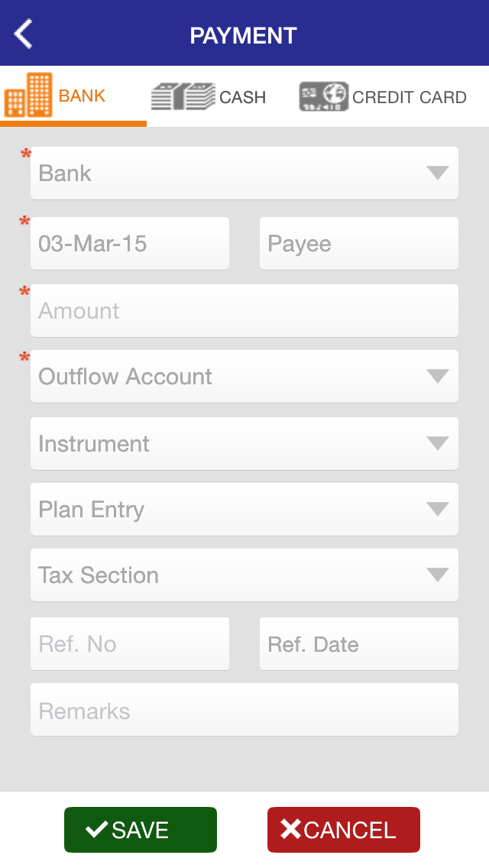The height and width of the screenshot is (868, 489).
Task: Open the Bank selection dropdown
Action: pos(244,173)
